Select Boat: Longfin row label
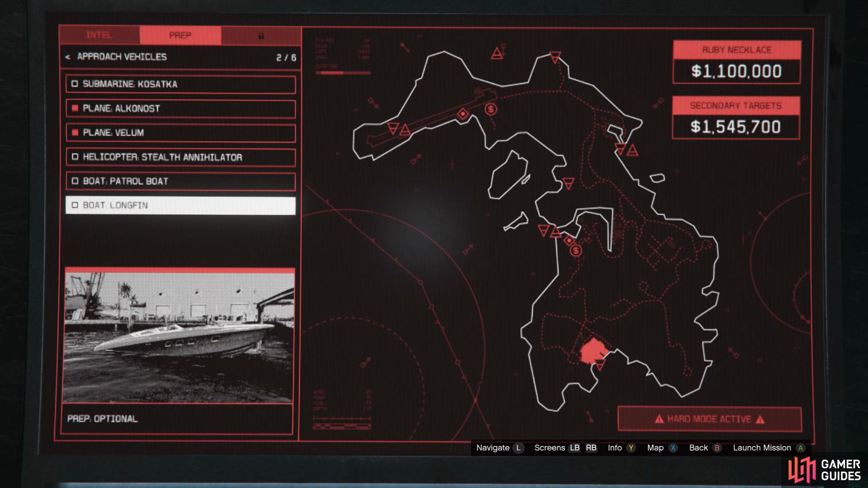 [115, 206]
